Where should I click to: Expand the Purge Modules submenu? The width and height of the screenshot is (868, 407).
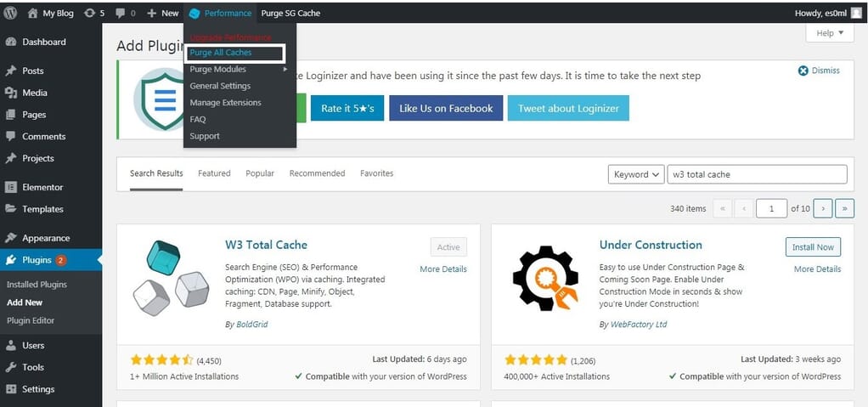coord(240,69)
